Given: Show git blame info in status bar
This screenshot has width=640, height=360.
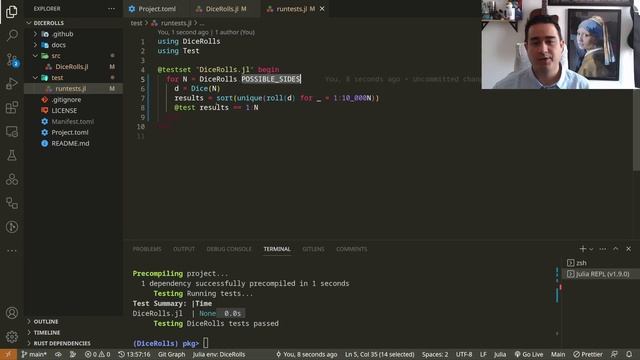Looking at the screenshot, I should pyautogui.click(x=307, y=354).
